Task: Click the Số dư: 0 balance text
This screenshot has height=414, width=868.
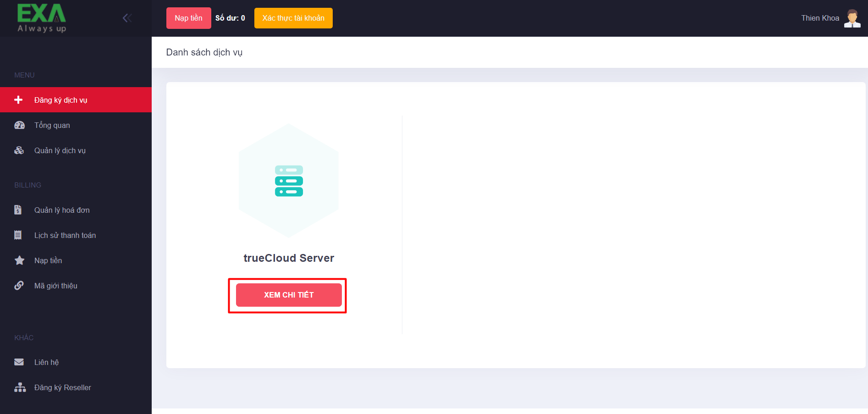Action: pyautogui.click(x=230, y=18)
